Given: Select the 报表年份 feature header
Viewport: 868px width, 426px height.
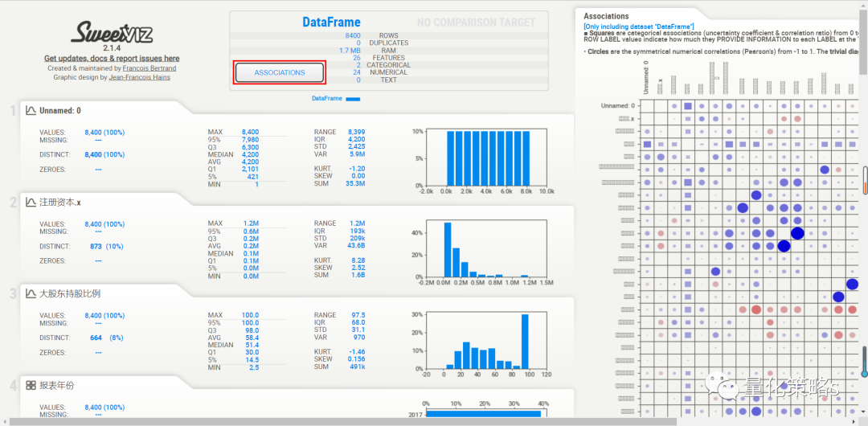Looking at the screenshot, I should point(56,385).
